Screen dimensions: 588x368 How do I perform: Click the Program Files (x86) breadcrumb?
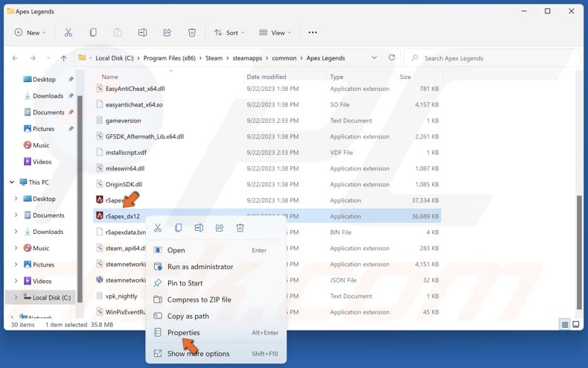click(170, 58)
